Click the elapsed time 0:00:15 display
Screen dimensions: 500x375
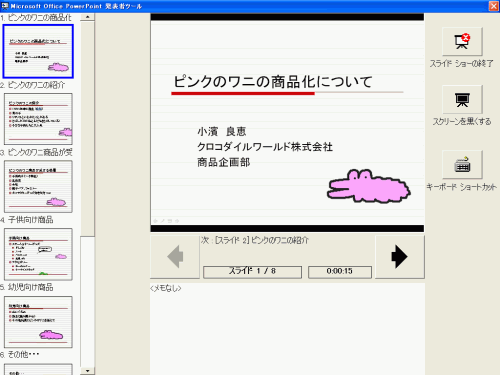coord(340,272)
